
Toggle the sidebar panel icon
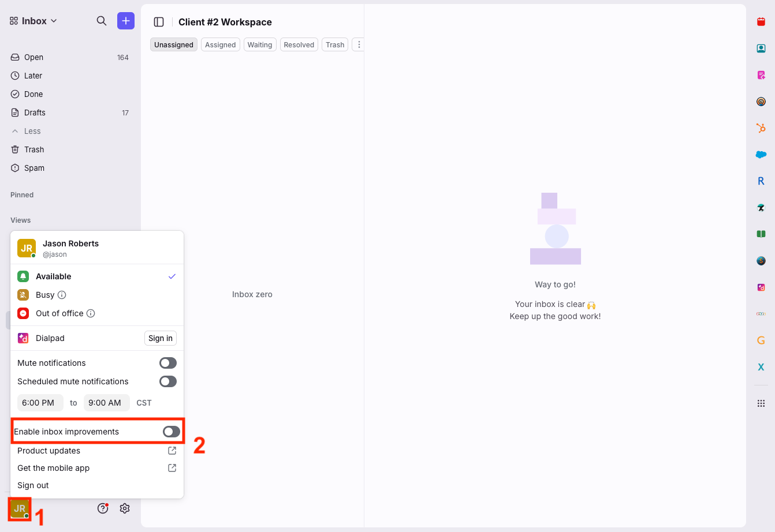pyautogui.click(x=159, y=22)
